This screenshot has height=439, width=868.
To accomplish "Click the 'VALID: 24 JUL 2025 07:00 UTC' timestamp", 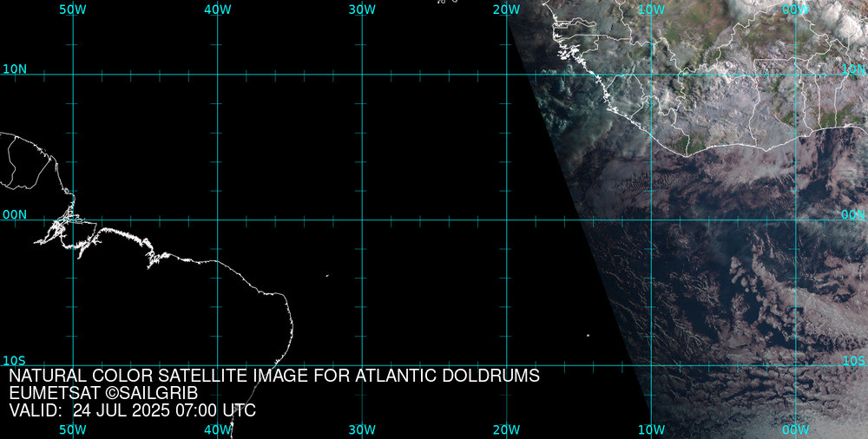I will point(133,410).
